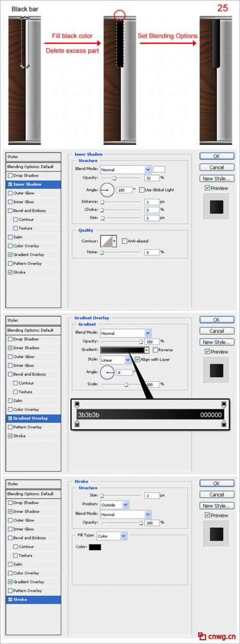Click the top-left opacity stop on gradient bar
Screen dimensions: 240x644
78,404
